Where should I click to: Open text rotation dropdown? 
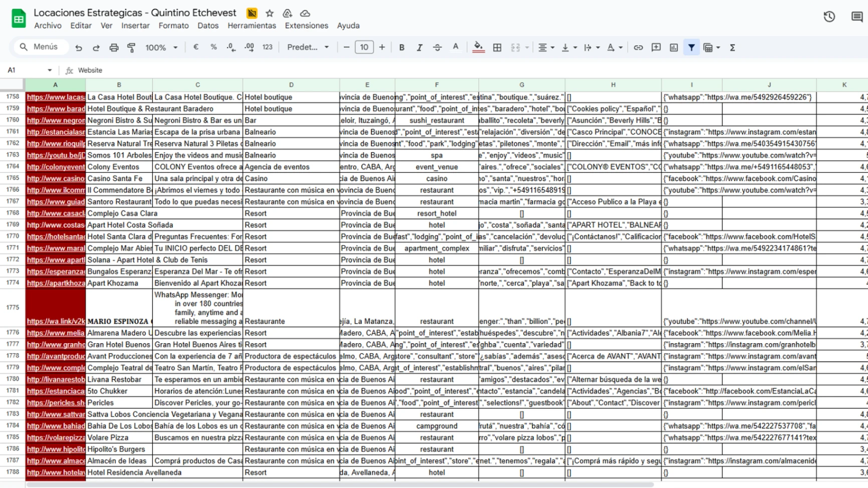614,48
